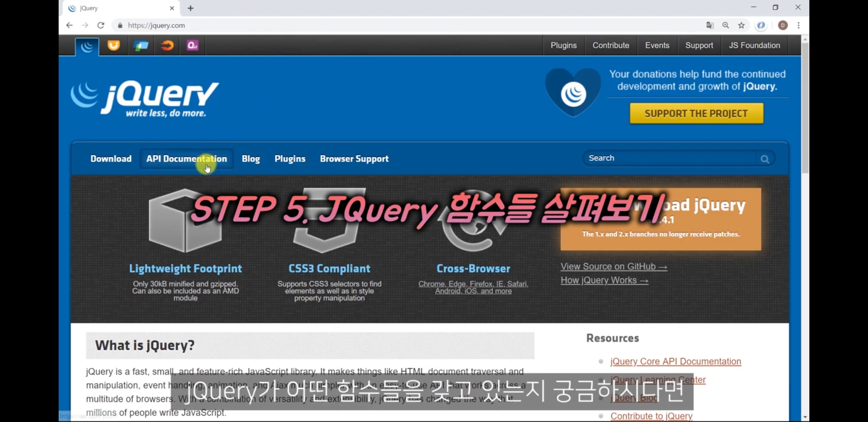The width and height of the screenshot is (868, 422).
Task: Open the Contribute menu item
Action: [x=611, y=45]
